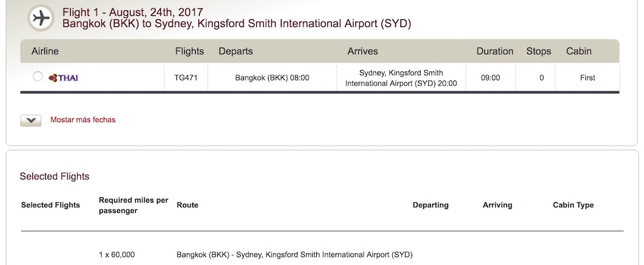The image size is (644, 265).
Task: Click the airplane icon beside Flight 1
Action: point(41,18)
